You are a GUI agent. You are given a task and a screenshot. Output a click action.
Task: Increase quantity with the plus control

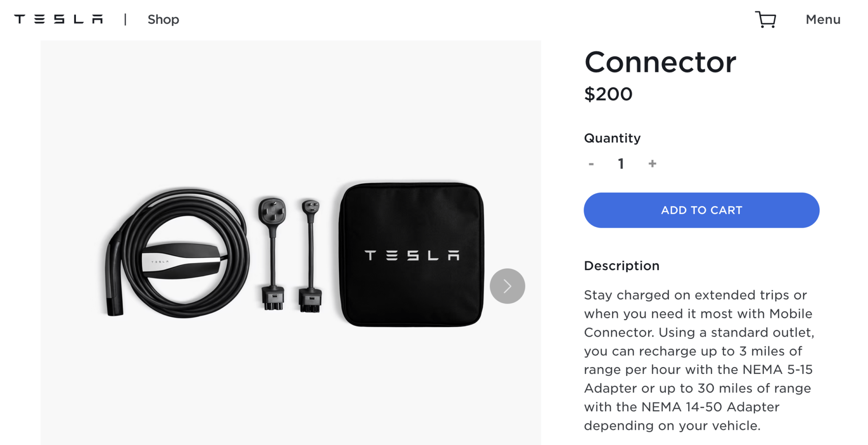pyautogui.click(x=652, y=163)
